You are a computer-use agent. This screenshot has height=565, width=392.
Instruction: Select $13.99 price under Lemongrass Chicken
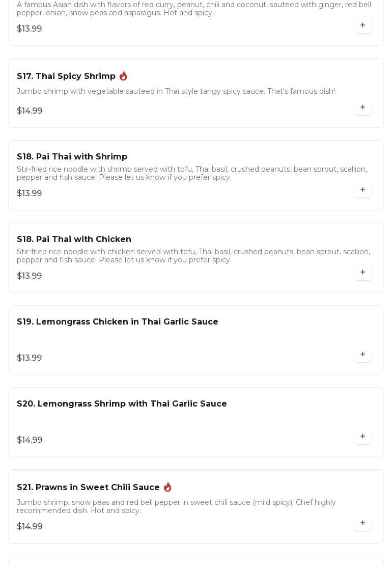[29, 358]
